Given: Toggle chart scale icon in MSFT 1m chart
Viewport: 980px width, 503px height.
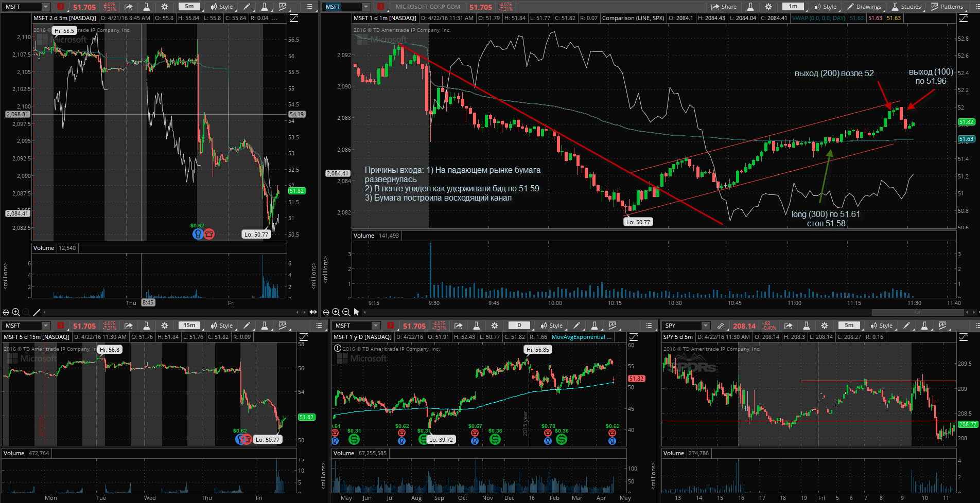Looking at the screenshot, I should pos(963,18).
